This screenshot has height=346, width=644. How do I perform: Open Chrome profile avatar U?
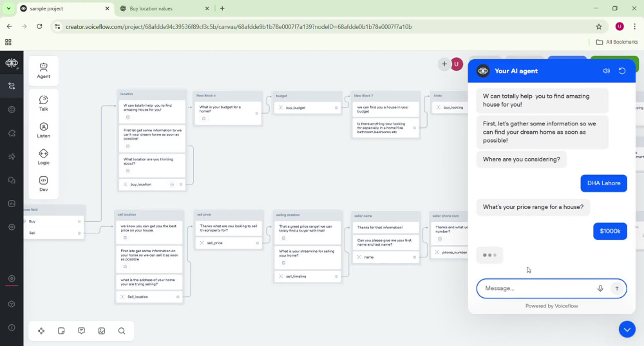[x=620, y=26]
